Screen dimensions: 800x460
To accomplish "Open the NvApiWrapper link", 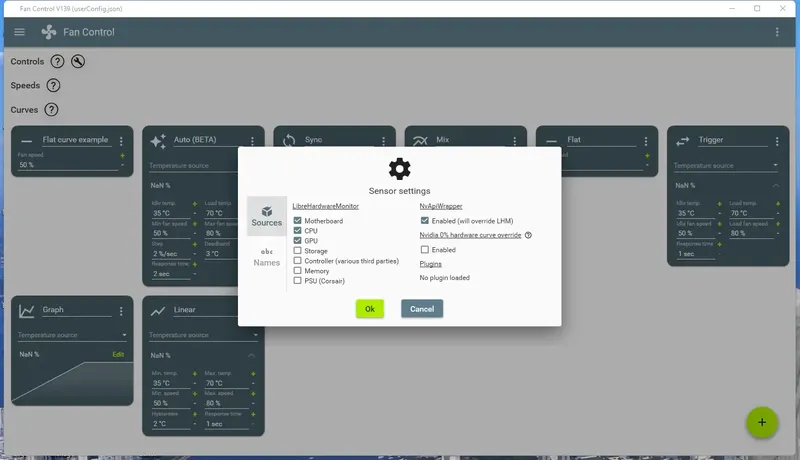I will pyautogui.click(x=441, y=206).
